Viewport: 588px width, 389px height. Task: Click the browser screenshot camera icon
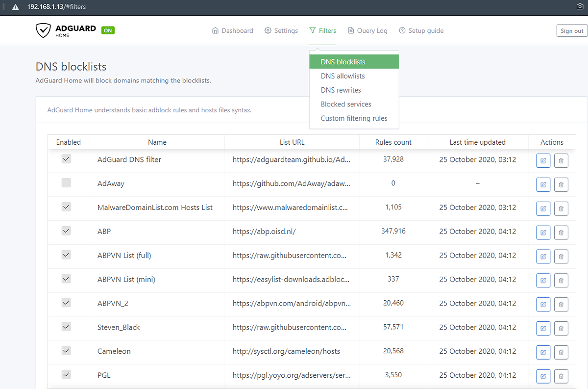coord(580,7)
